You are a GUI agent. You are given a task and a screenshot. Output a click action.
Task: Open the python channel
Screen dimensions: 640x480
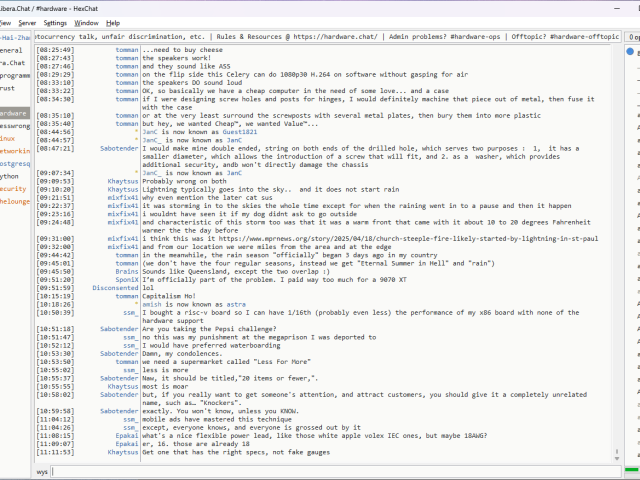[10, 176]
